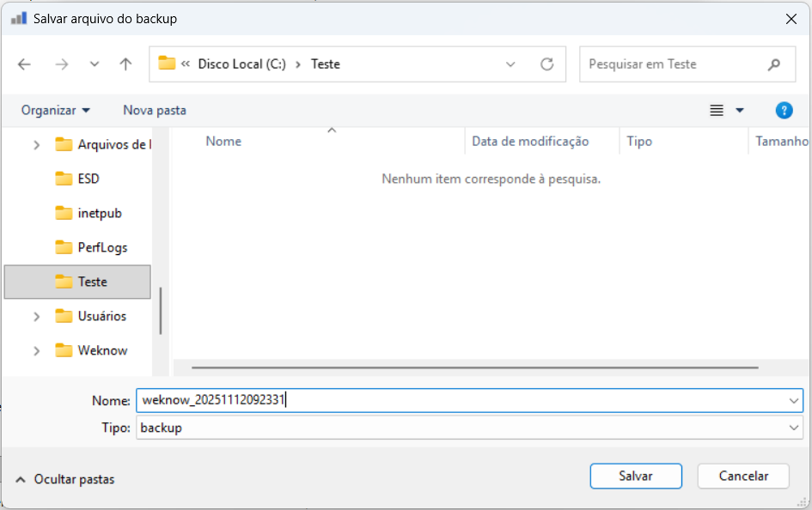Click the horizontal scrollbar in file list

click(x=474, y=367)
